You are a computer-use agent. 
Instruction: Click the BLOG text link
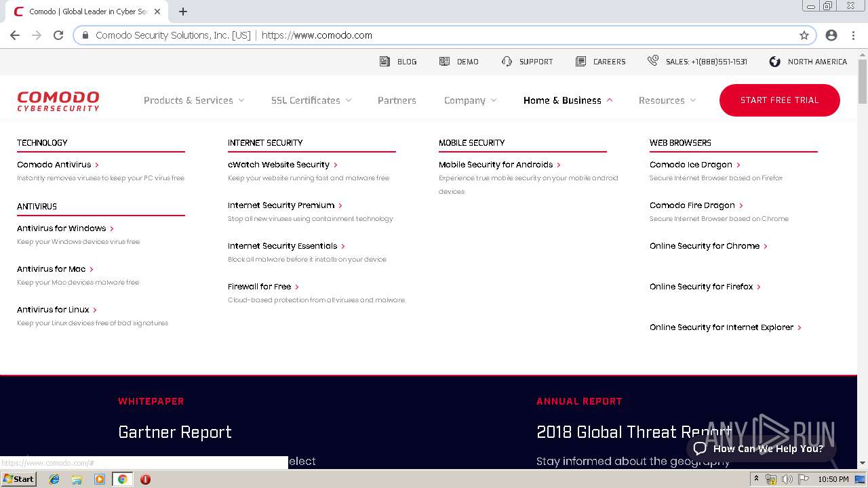(x=407, y=62)
